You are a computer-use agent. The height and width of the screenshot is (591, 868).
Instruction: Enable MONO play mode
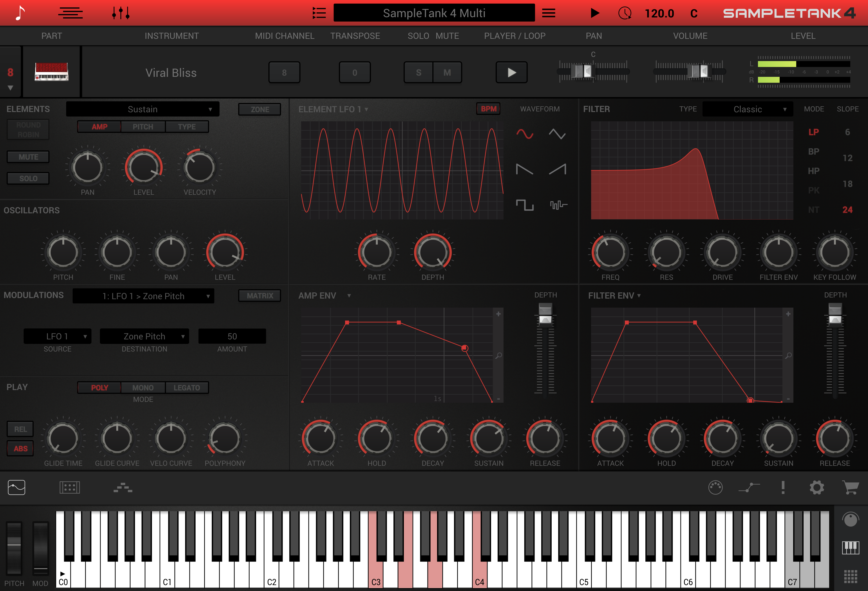point(142,388)
